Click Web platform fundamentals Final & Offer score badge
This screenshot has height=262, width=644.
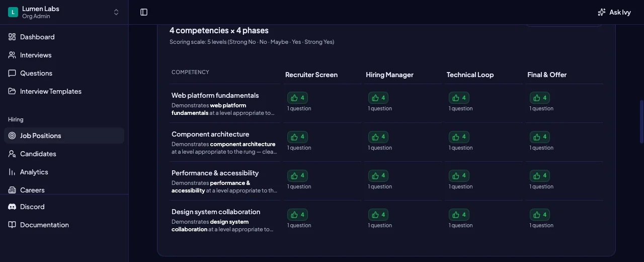click(540, 98)
